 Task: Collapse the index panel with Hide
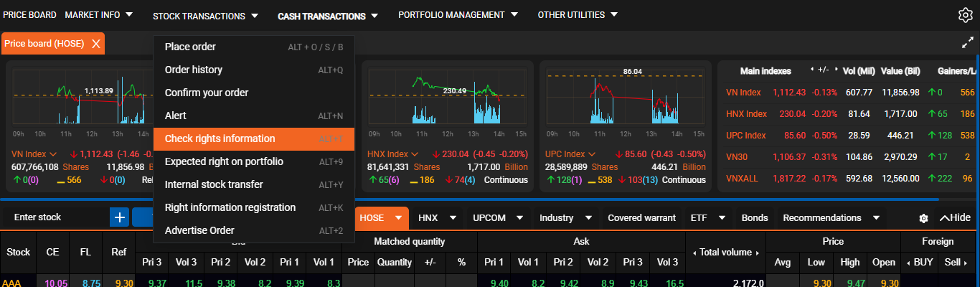[x=954, y=218]
